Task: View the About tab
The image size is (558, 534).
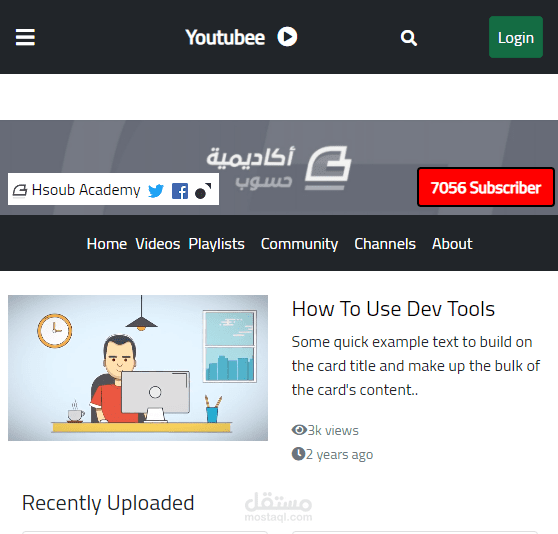Action: point(452,244)
